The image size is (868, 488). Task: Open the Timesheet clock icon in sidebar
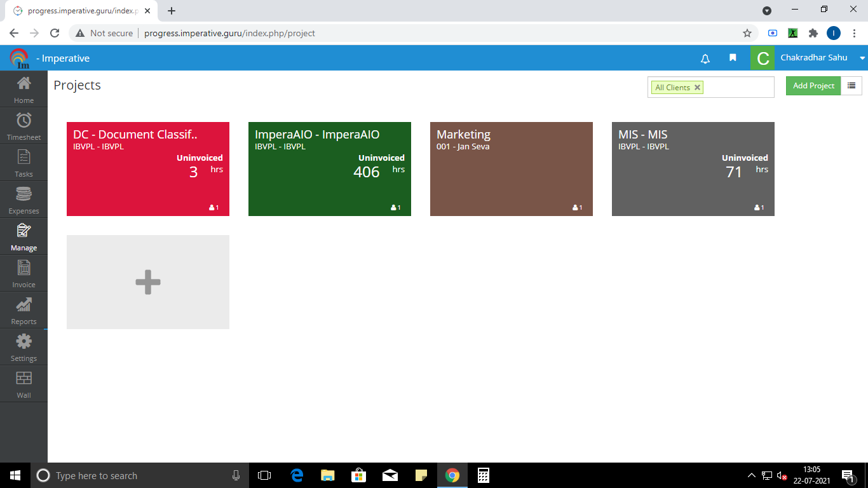point(24,121)
